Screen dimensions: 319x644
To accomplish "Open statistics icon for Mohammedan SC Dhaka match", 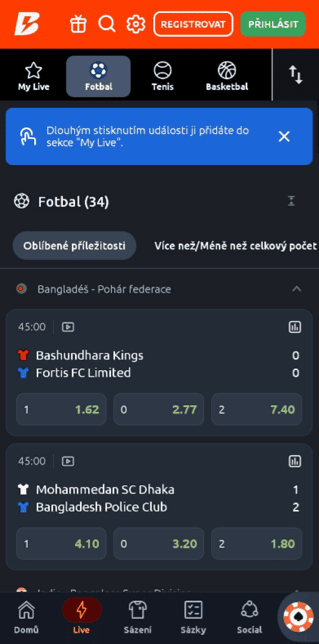I will click(x=295, y=461).
